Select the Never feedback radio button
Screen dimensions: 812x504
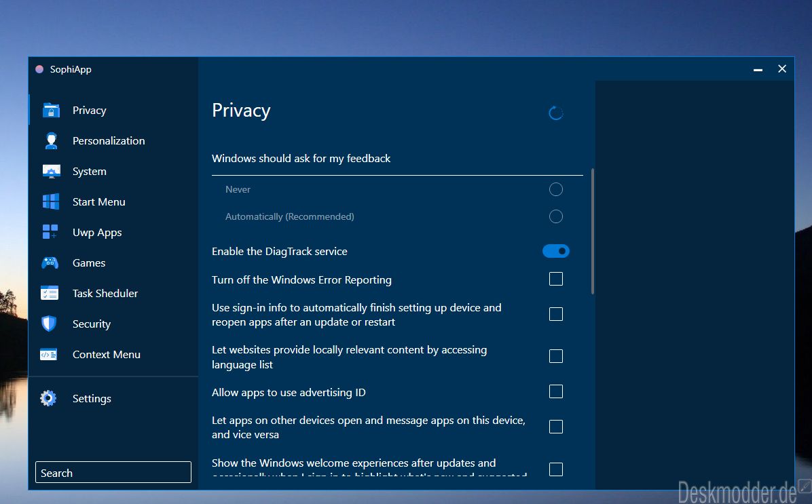[x=555, y=189]
